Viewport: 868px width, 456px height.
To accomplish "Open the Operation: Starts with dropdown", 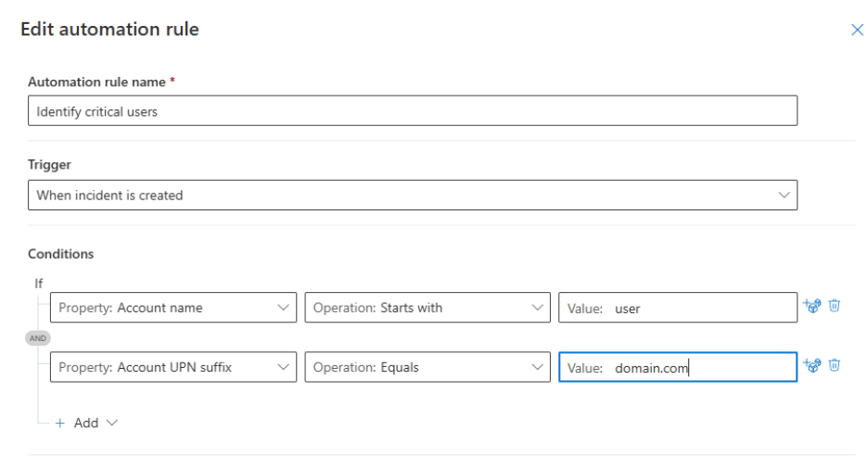I will click(428, 308).
